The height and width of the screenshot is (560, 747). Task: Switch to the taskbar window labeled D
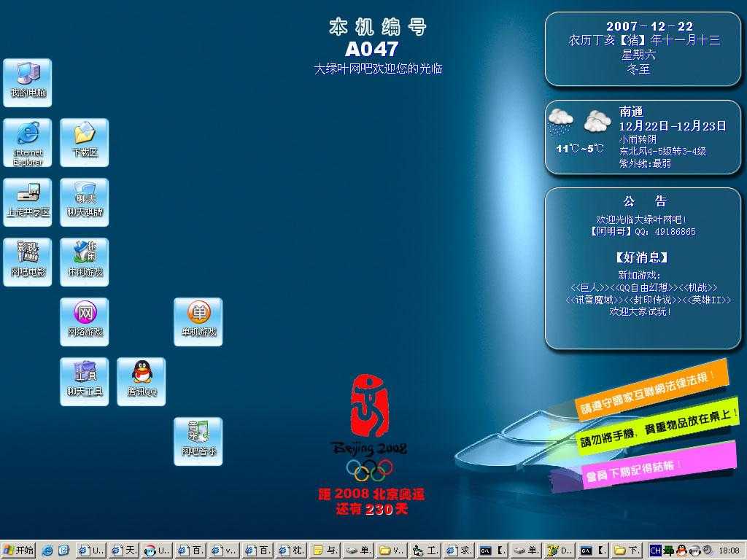[x=559, y=551]
